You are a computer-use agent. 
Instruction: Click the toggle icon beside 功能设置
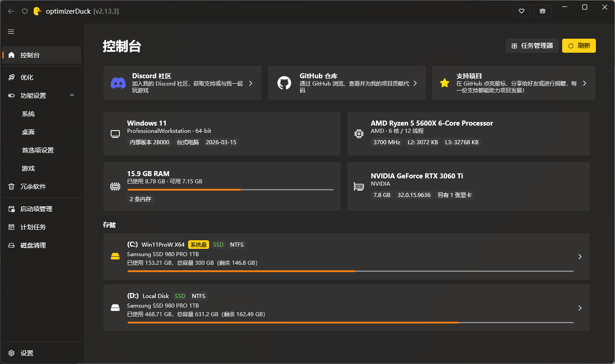[x=12, y=96]
